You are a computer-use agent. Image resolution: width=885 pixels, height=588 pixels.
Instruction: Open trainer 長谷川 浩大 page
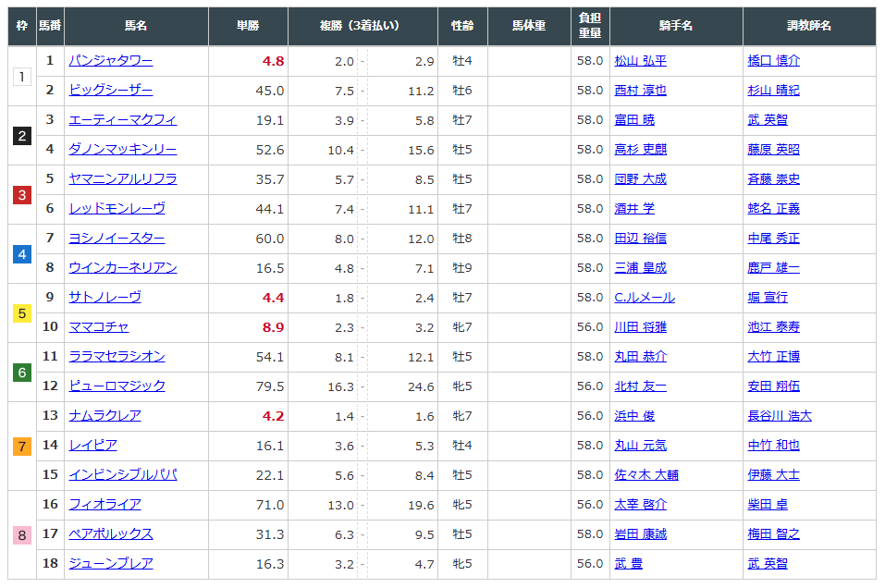tap(779, 416)
